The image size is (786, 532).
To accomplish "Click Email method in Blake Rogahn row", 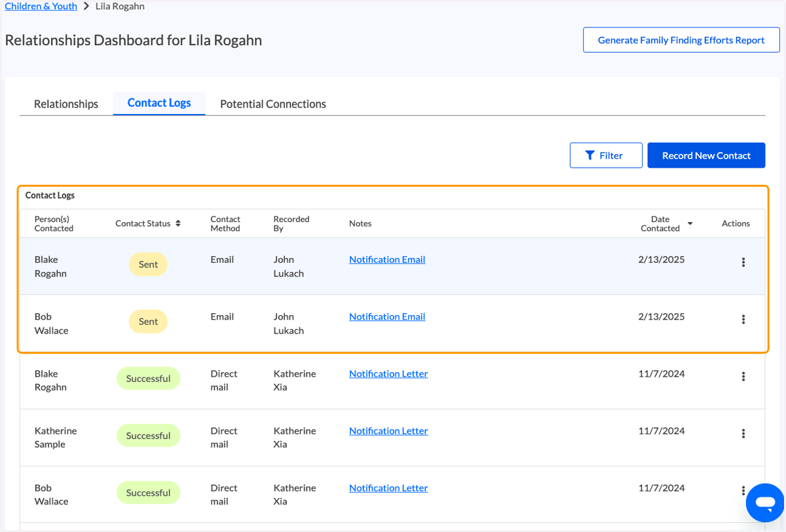I will pyautogui.click(x=222, y=259).
